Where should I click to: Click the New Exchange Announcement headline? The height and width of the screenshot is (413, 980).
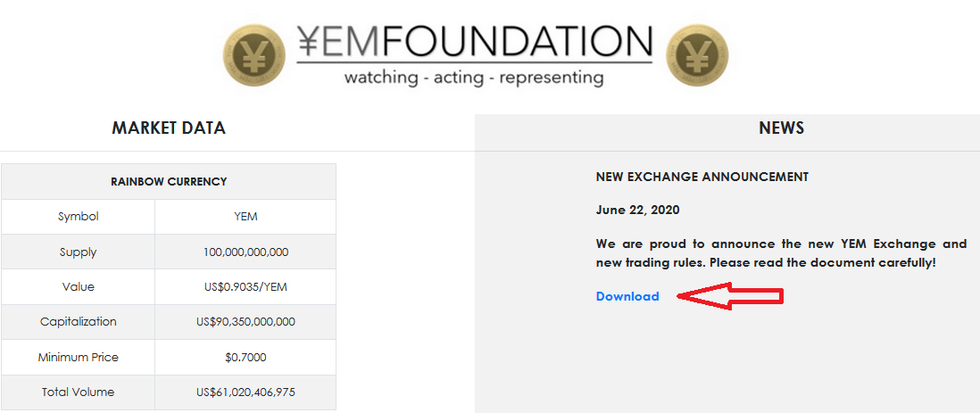(702, 177)
